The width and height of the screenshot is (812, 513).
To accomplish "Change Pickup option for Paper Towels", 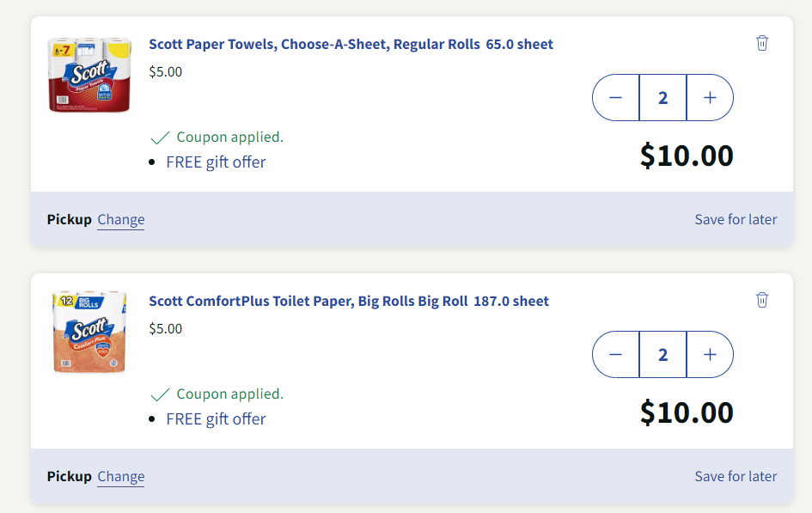I will tap(120, 220).
